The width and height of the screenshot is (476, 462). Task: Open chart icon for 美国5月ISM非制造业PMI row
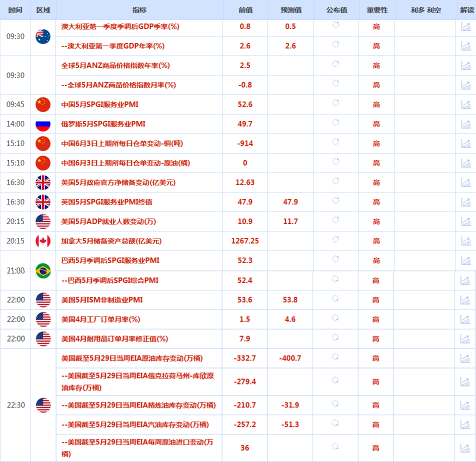tap(465, 300)
